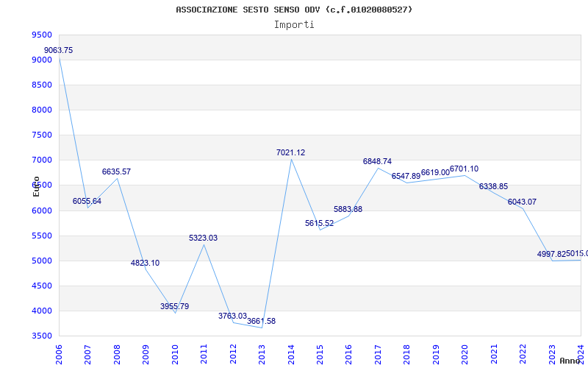Screen dimensions: 588x368
Task: Select the data label 4823.10
Action: point(145,263)
